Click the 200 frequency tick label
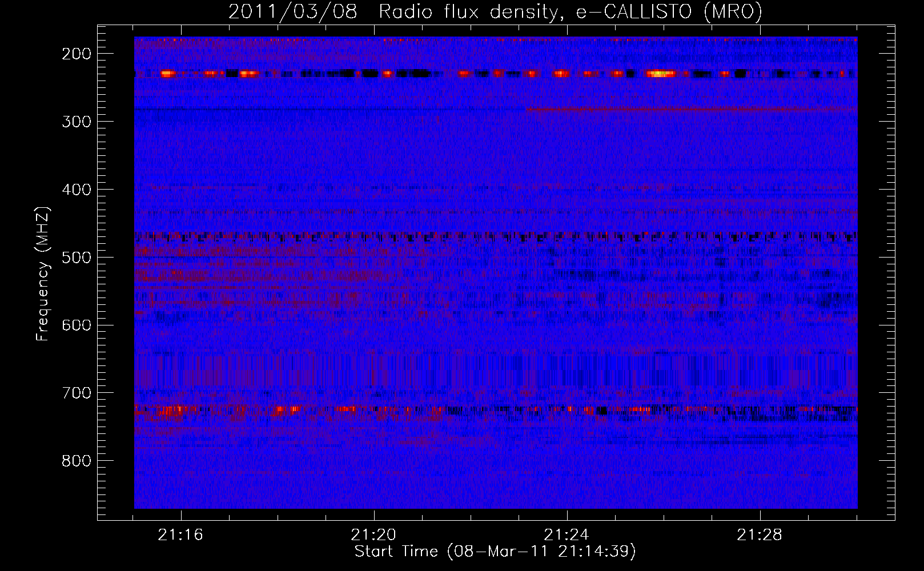Image resolution: width=924 pixels, height=571 pixels. tap(77, 54)
